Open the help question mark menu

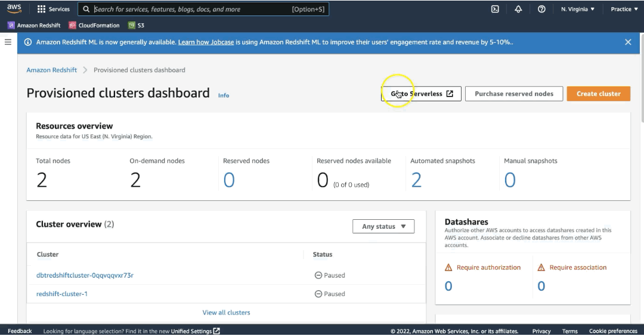(x=541, y=9)
